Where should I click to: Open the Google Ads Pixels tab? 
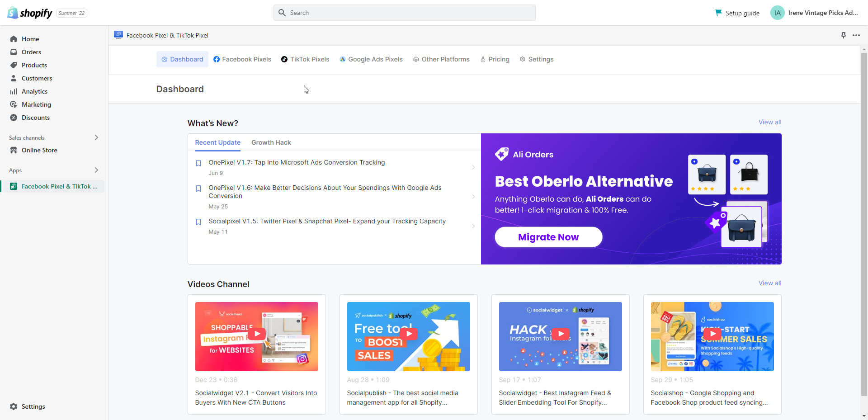coord(371,59)
